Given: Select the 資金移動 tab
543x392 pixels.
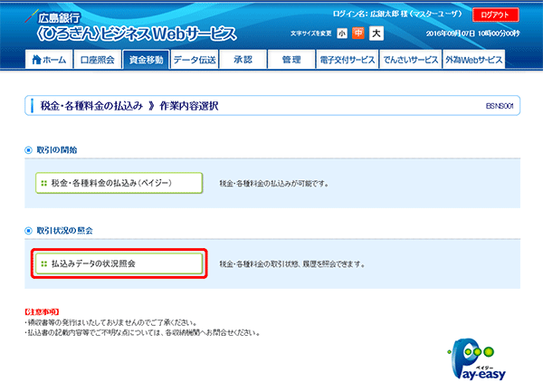Looking at the screenshot, I should (x=146, y=60).
